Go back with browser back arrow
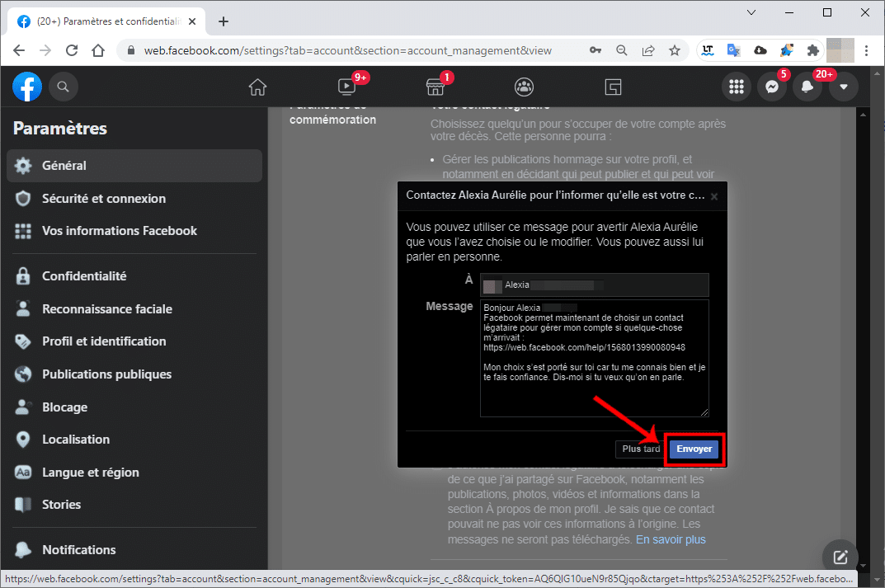Viewport: 885px width, 588px height. tap(19, 51)
